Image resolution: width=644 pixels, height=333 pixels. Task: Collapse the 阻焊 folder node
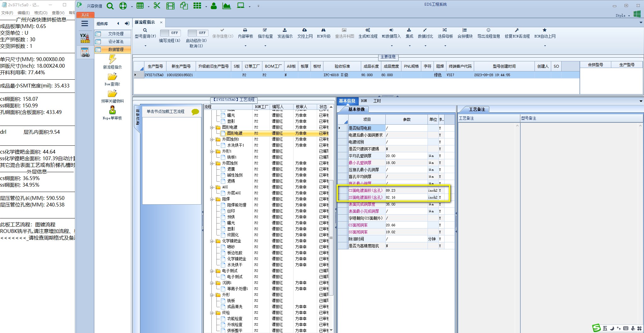tap(212, 199)
